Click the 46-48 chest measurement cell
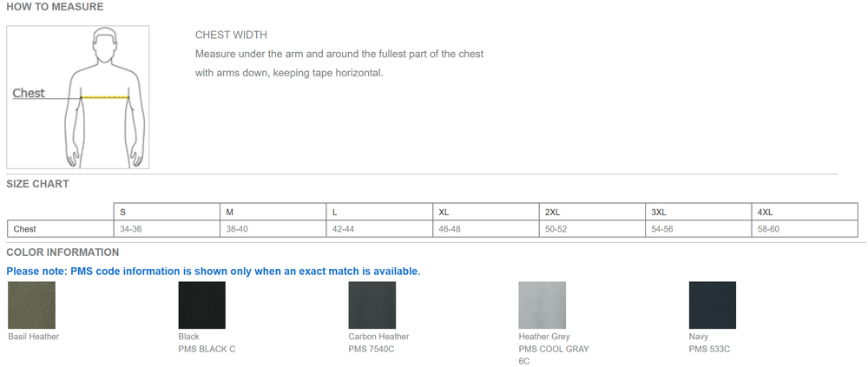Screen dimensions: 868x367 tap(450, 229)
